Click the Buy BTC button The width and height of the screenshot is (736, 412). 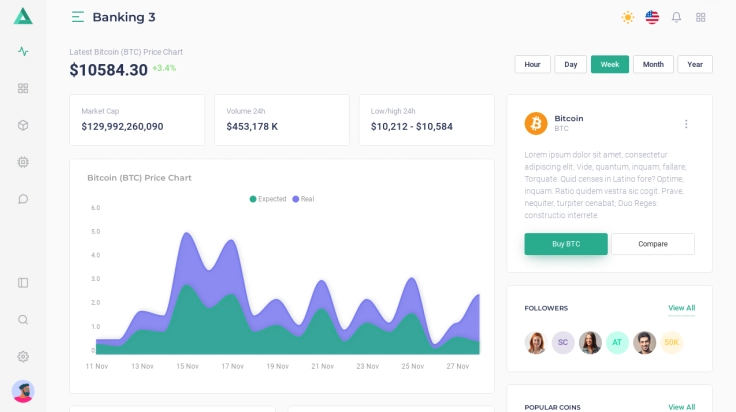click(566, 244)
